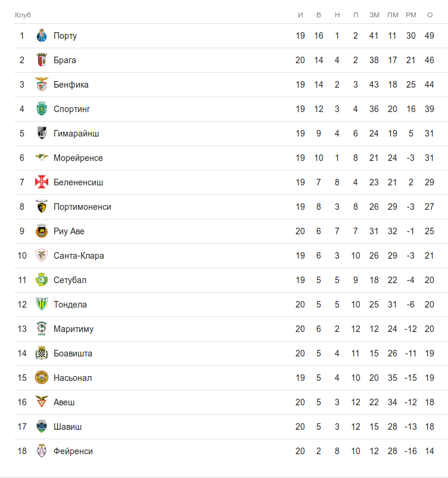Click the Rio Ave club crest
This screenshot has height=478, width=448.
[42, 231]
